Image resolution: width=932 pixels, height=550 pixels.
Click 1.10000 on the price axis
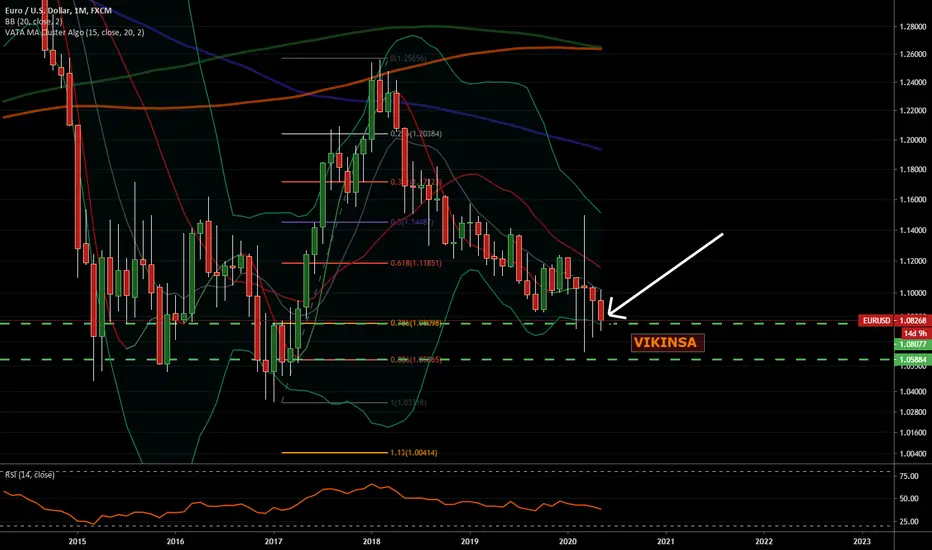(x=913, y=293)
